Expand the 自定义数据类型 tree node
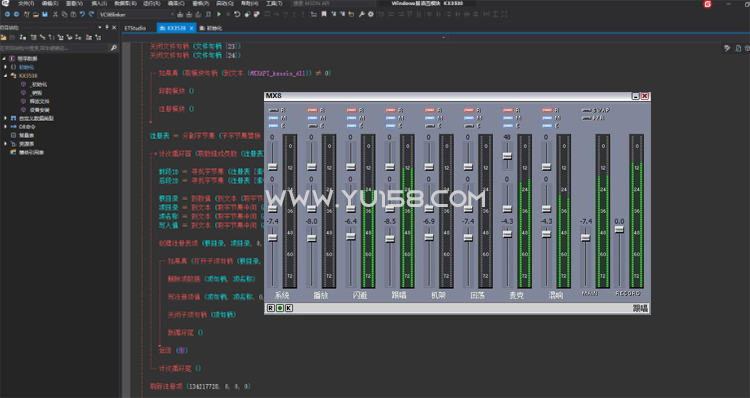 tap(5, 118)
